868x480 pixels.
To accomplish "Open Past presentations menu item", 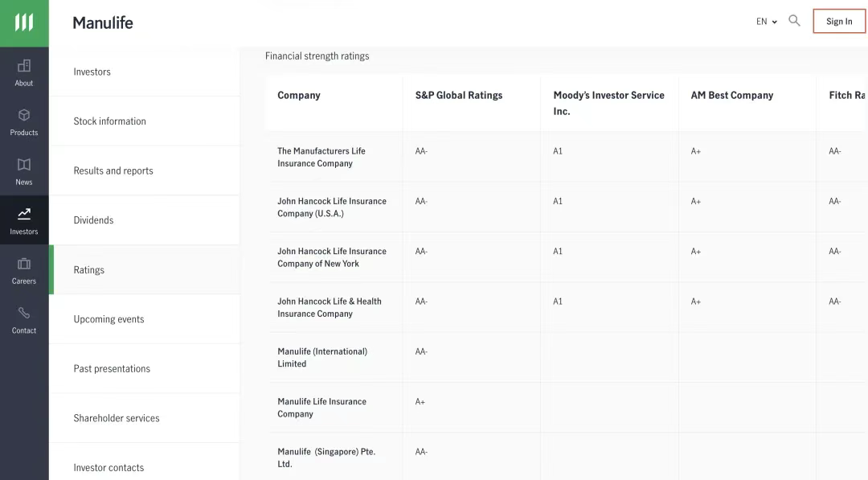I will [x=145, y=368].
